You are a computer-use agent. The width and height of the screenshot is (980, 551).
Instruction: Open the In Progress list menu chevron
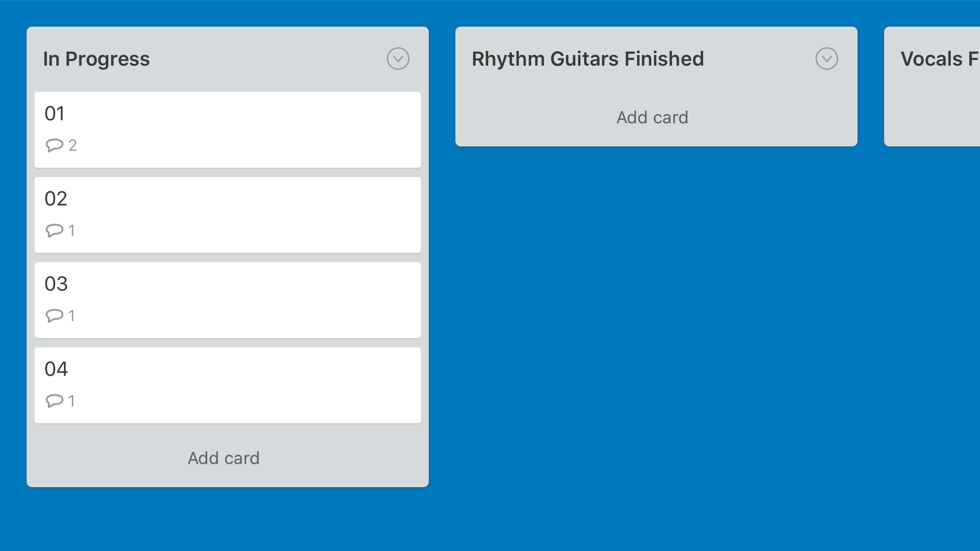398,59
